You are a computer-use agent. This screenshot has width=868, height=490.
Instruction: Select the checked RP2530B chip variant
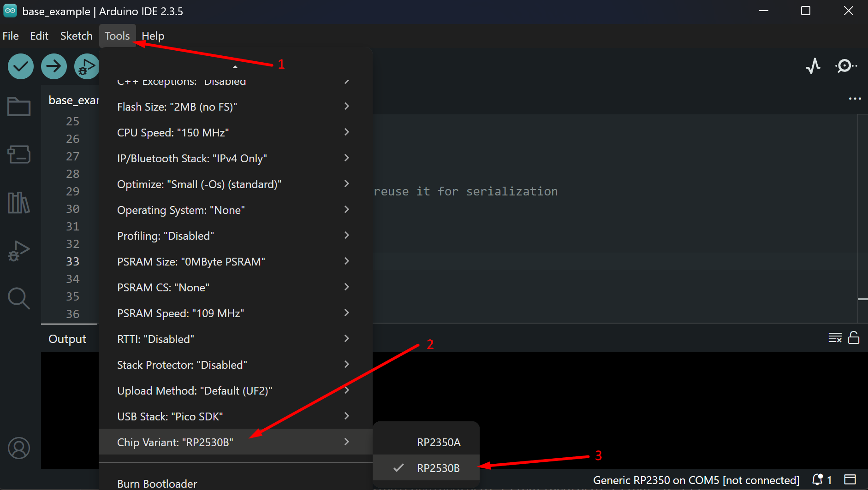click(x=438, y=468)
